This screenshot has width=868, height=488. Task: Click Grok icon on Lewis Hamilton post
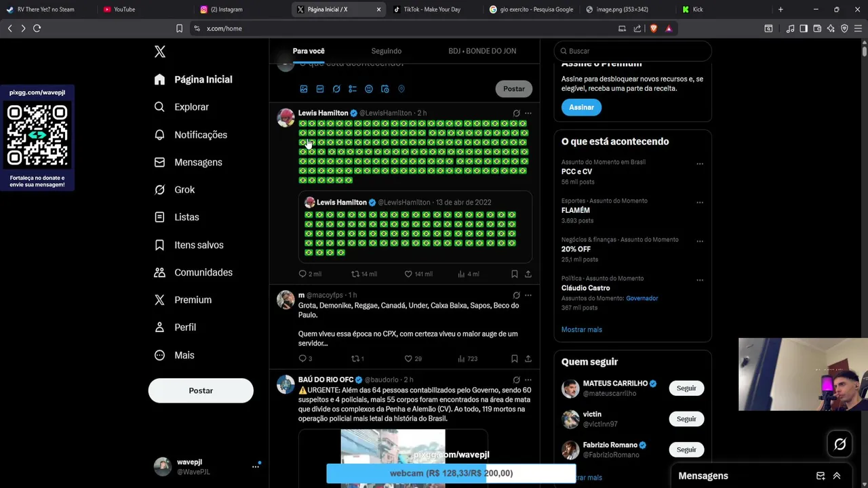[516, 113]
